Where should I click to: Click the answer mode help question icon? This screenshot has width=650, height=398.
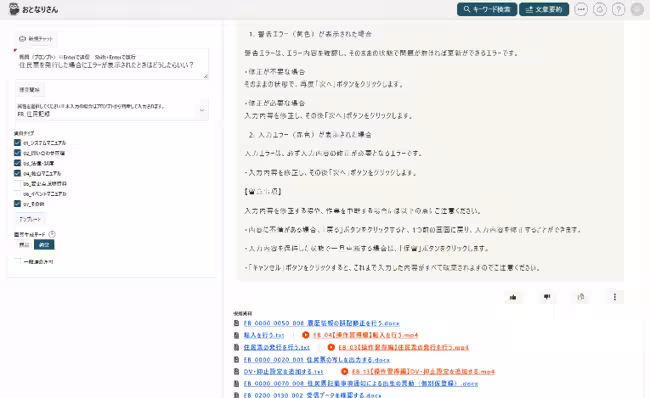(x=52, y=234)
